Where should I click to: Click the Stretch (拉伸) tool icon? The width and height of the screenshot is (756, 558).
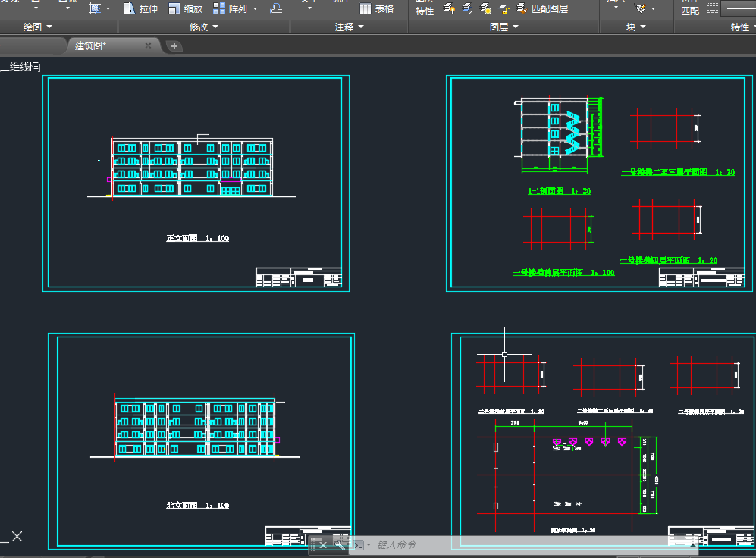[129, 8]
